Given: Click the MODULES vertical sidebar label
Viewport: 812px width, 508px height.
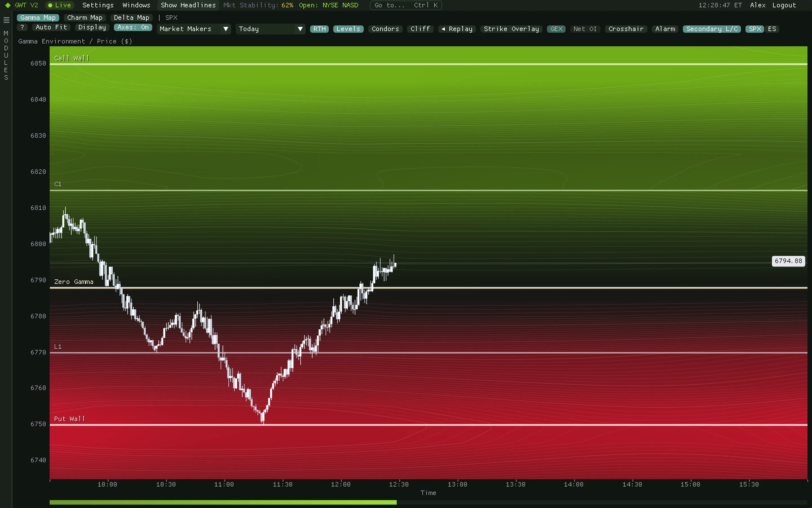Looking at the screenshot, I should [6, 55].
